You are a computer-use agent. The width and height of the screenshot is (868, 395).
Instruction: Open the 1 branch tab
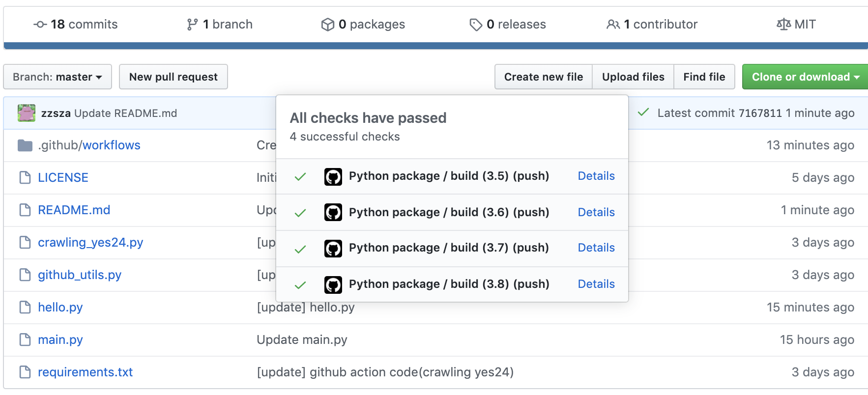[220, 25]
